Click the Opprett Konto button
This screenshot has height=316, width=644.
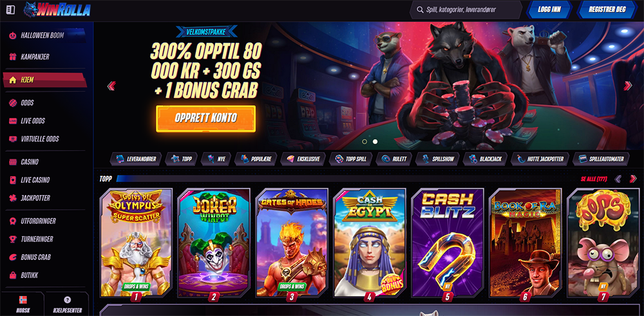(206, 118)
